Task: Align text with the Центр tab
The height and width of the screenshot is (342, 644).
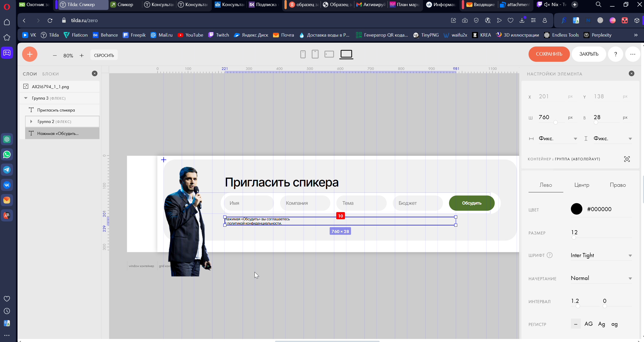Action: click(x=582, y=185)
